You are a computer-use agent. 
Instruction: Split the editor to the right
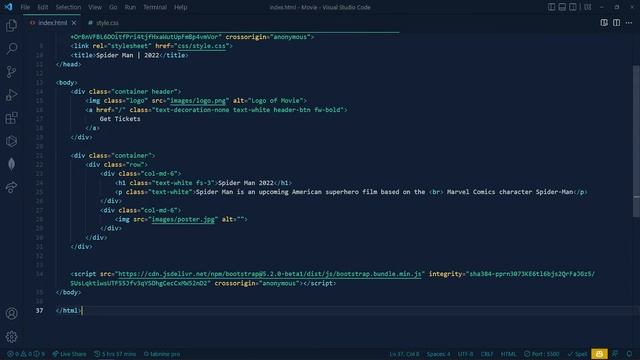[x=616, y=22]
